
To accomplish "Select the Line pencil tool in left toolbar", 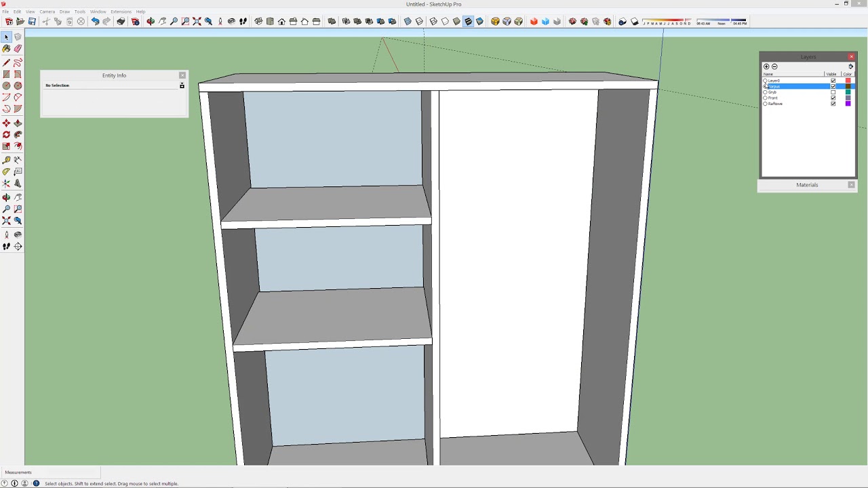I will [6, 62].
